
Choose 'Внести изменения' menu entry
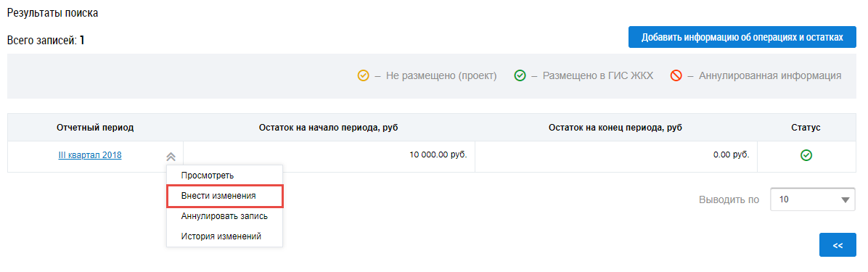225,196
